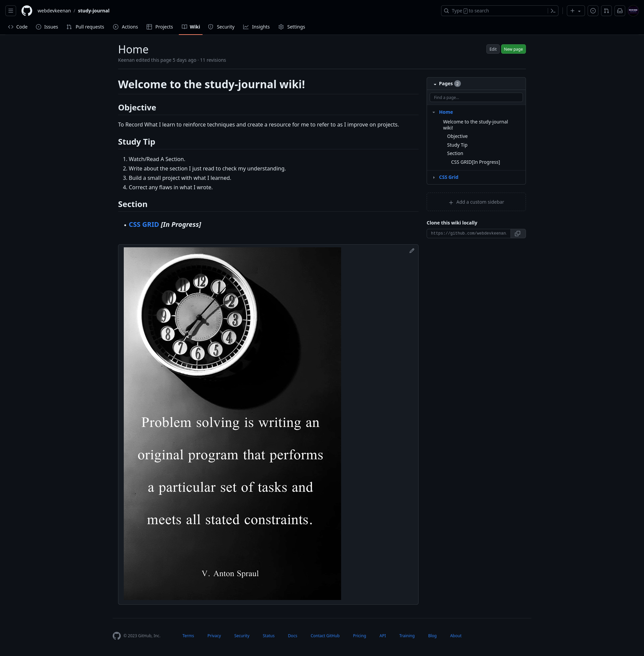Viewport: 644px width, 656px height.
Task: Open the command palette icon
Action: (x=552, y=10)
